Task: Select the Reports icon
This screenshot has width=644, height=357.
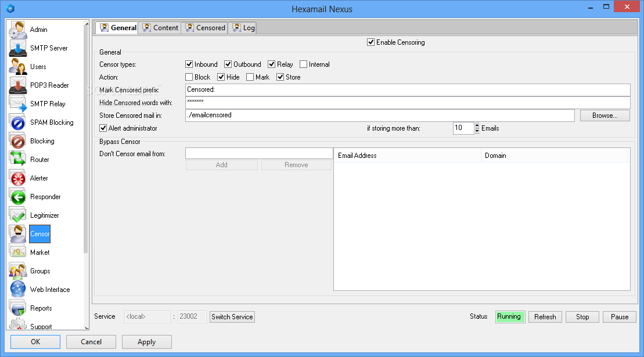Action: [x=18, y=308]
